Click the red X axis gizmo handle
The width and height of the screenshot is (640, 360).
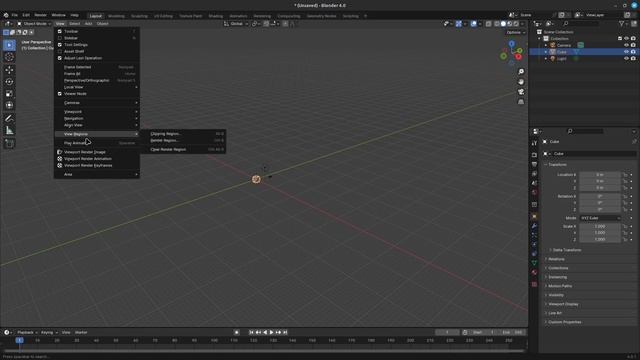pos(518,57)
